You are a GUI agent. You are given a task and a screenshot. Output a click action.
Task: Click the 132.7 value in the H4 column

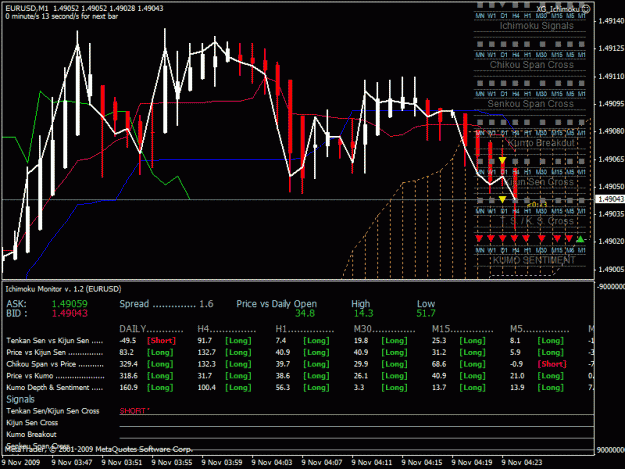pos(206,352)
